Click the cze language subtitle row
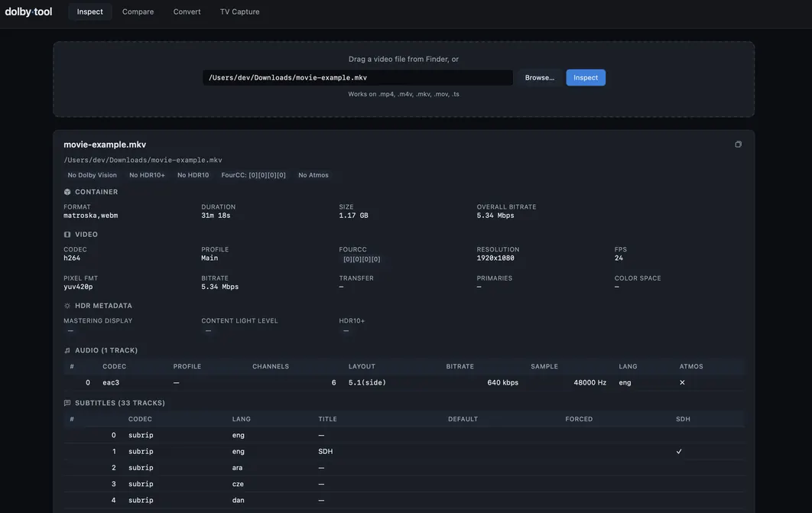Viewport: 812px width, 513px height. point(404,484)
